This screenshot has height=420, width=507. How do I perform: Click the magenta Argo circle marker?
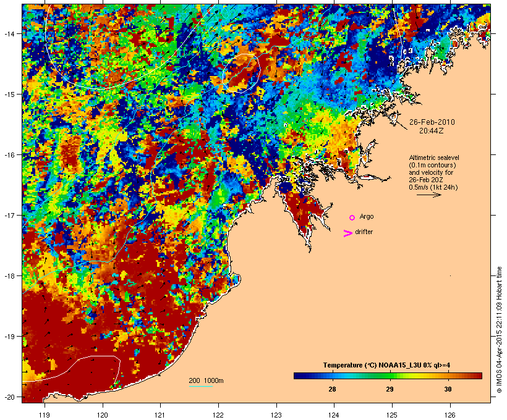352,217
